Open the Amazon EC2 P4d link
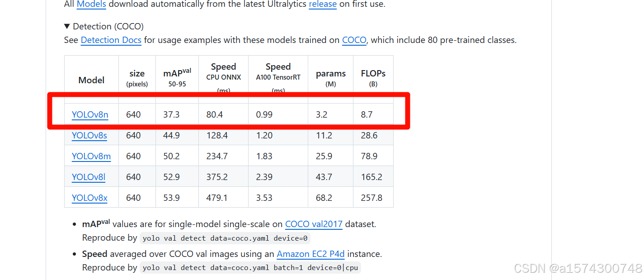 pos(310,254)
